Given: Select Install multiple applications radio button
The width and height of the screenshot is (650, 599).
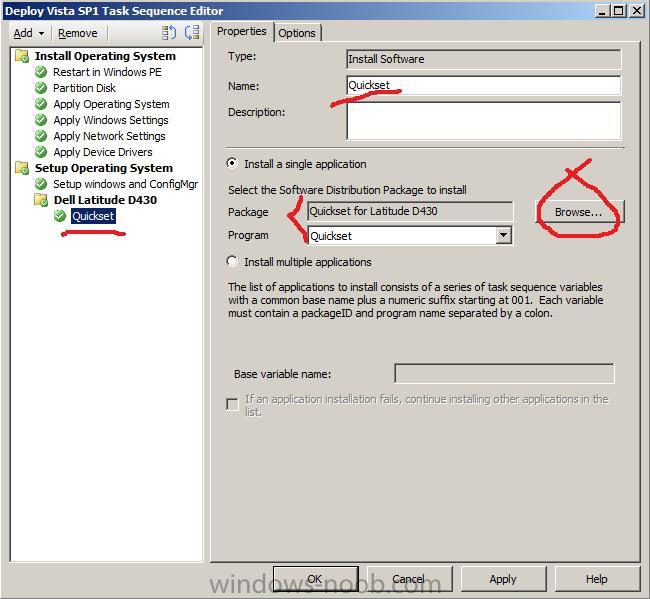Looking at the screenshot, I should 232,261.
